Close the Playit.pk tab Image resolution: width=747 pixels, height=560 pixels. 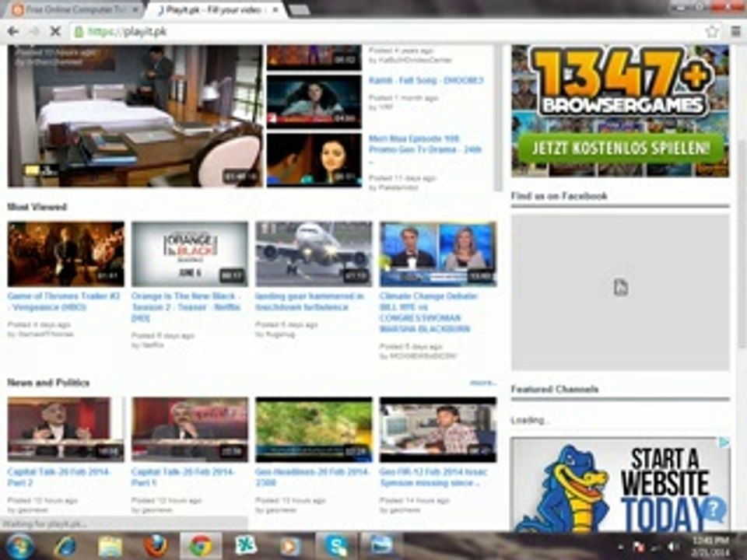coord(275,9)
